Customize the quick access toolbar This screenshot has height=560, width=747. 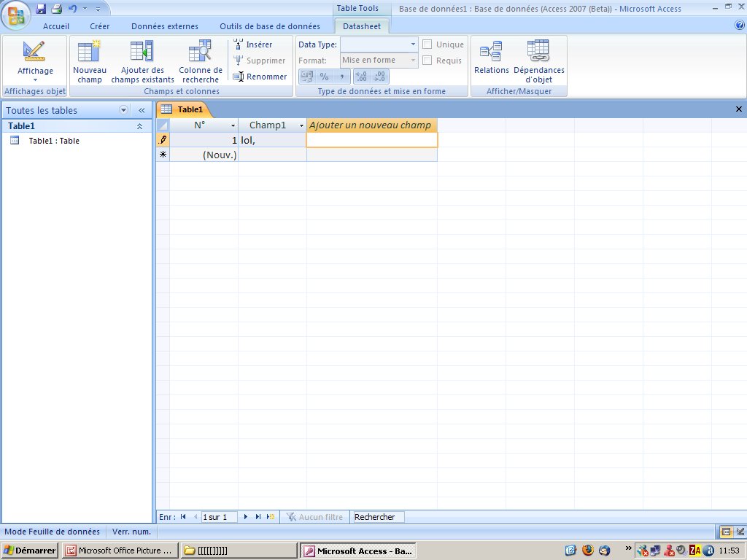(x=98, y=9)
